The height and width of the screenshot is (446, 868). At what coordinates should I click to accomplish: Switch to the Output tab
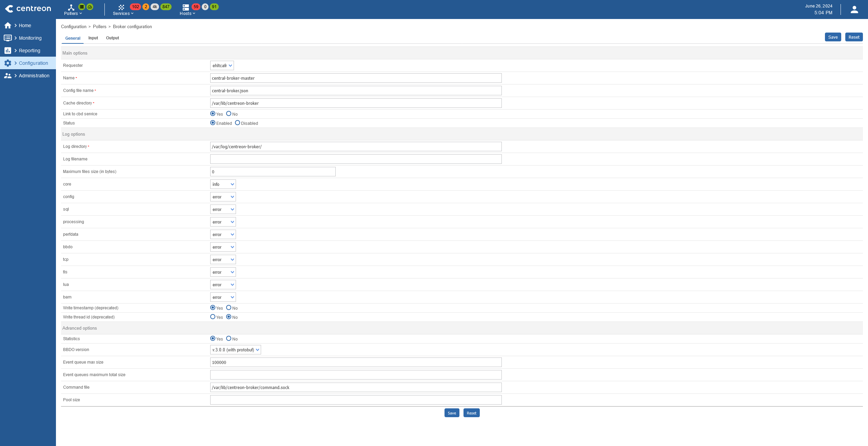[113, 38]
